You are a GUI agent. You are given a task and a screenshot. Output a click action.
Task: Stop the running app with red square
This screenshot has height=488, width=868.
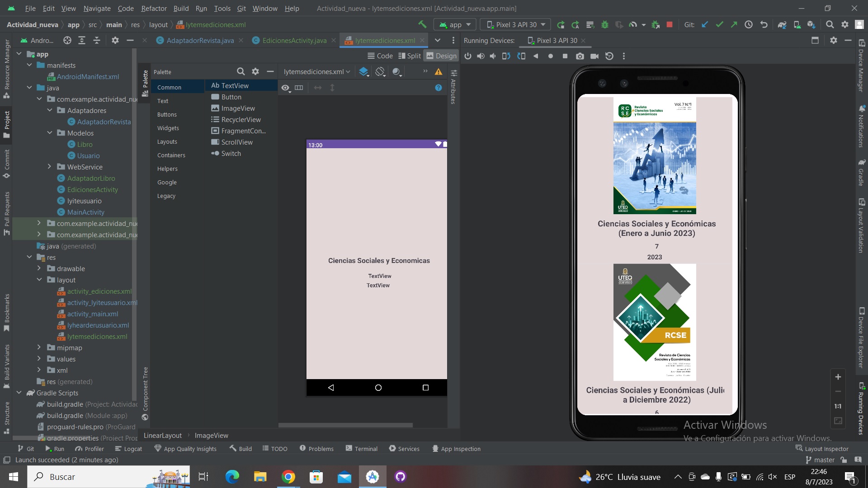pos(670,24)
